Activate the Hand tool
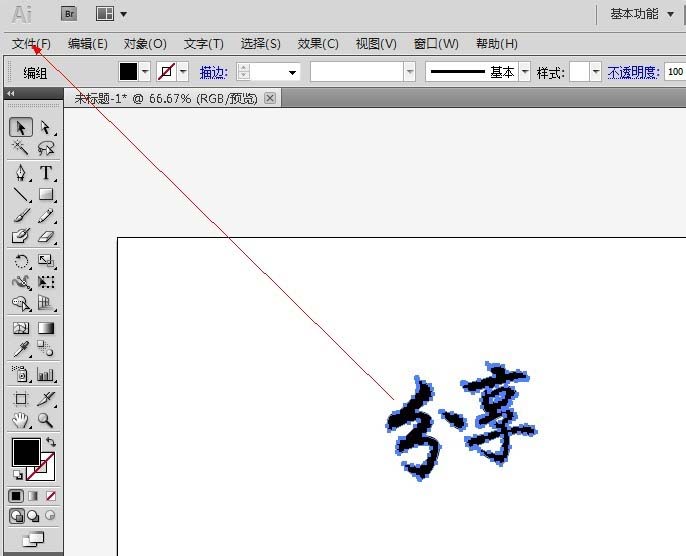The width and height of the screenshot is (686, 556). [x=21, y=421]
